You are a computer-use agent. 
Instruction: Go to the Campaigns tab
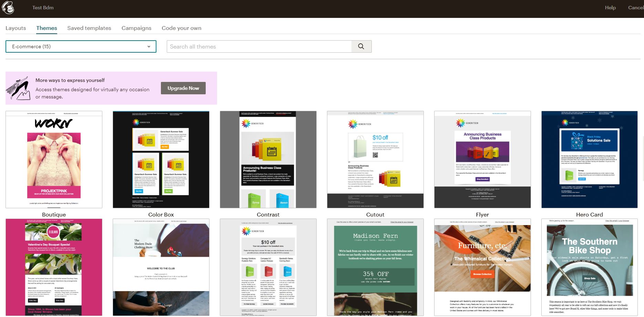point(136,28)
